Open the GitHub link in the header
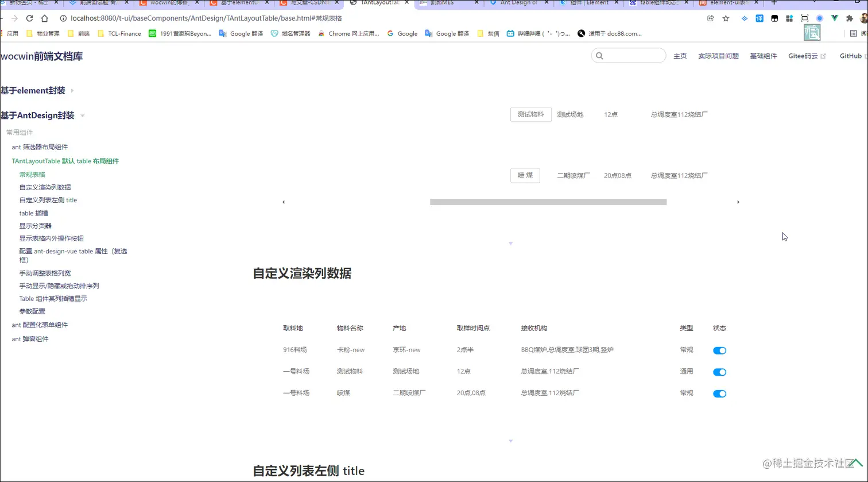 851,56
